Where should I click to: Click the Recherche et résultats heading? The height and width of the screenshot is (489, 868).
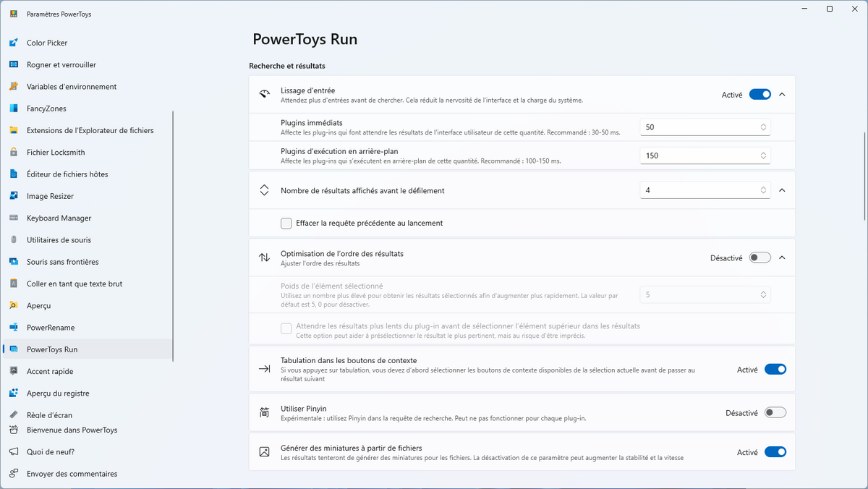coord(287,66)
